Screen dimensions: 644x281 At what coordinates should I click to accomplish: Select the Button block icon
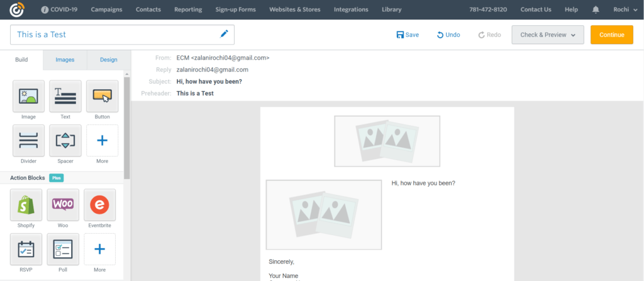point(103,96)
